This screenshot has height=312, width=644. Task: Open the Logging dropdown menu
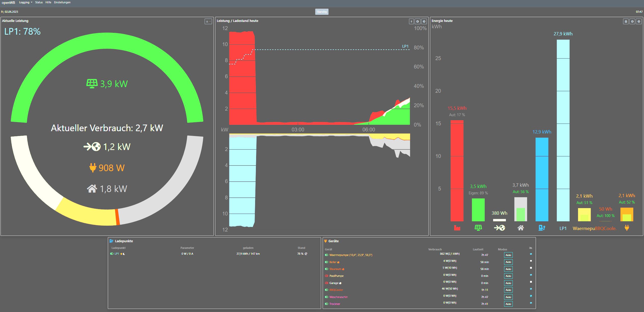pyautogui.click(x=25, y=2)
